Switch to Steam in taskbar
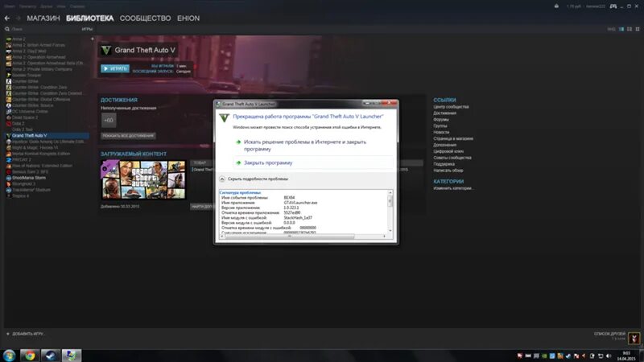644x362 pixels. click(x=51, y=356)
